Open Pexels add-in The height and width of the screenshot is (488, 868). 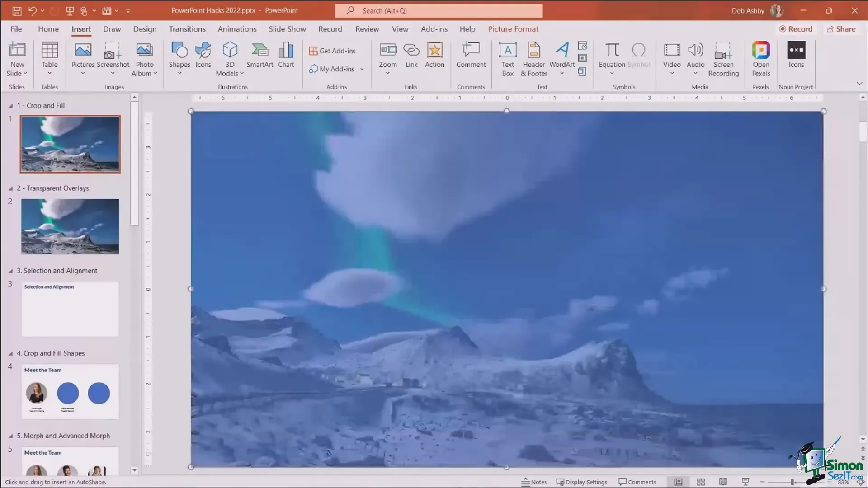(x=761, y=59)
